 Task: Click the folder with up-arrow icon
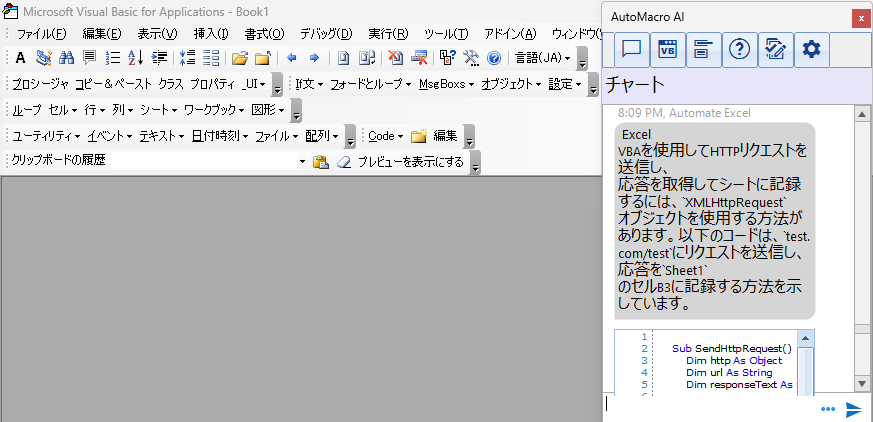[x=263, y=57]
